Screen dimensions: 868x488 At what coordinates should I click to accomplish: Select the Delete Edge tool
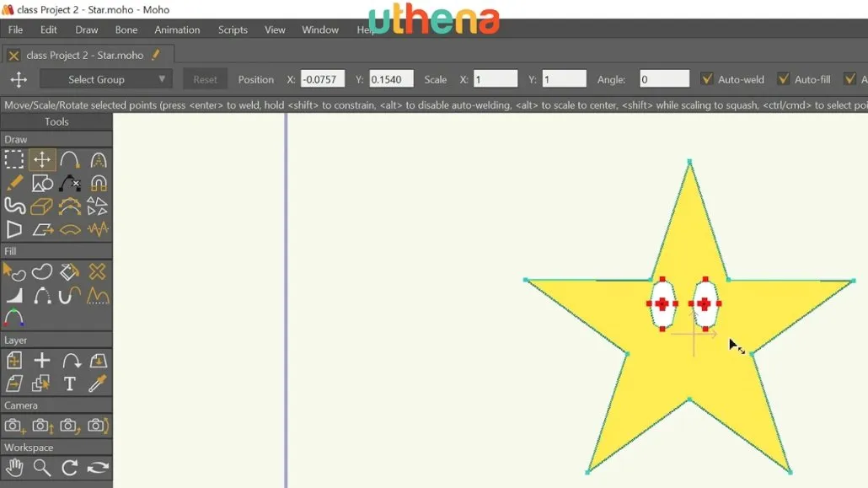click(70, 183)
